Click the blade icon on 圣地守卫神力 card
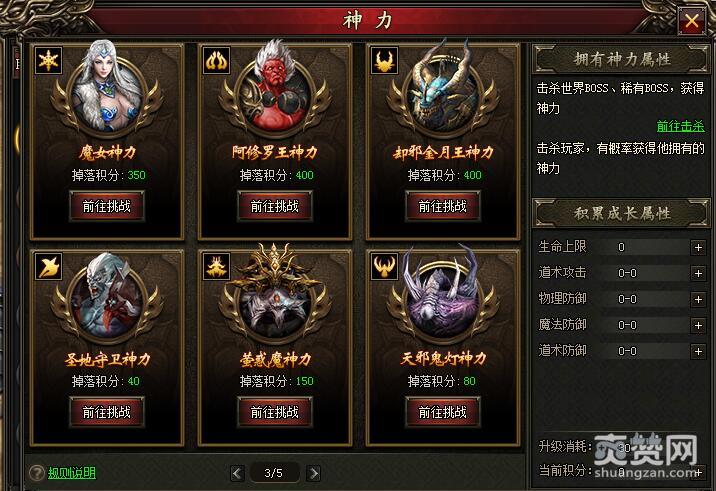This screenshot has height=491, width=716. pos(48,266)
